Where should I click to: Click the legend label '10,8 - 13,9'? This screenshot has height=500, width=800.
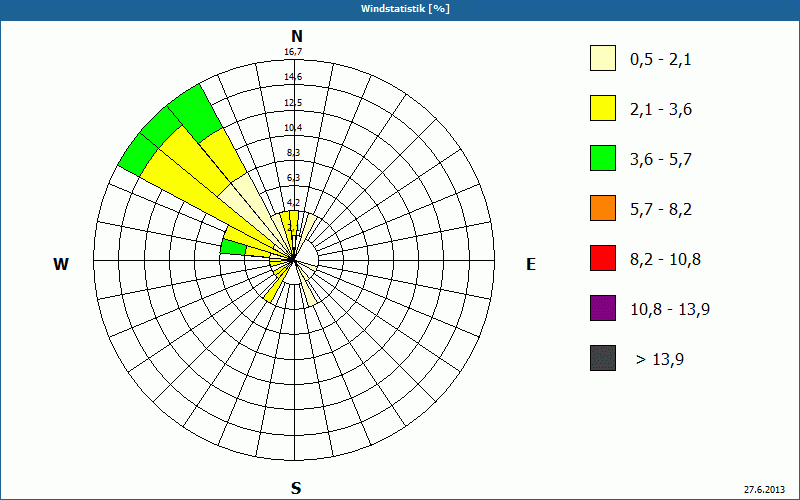coord(670,310)
